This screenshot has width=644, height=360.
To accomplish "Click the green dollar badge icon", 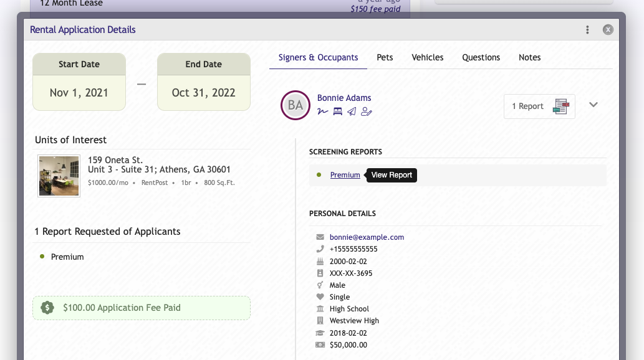I will [47, 308].
